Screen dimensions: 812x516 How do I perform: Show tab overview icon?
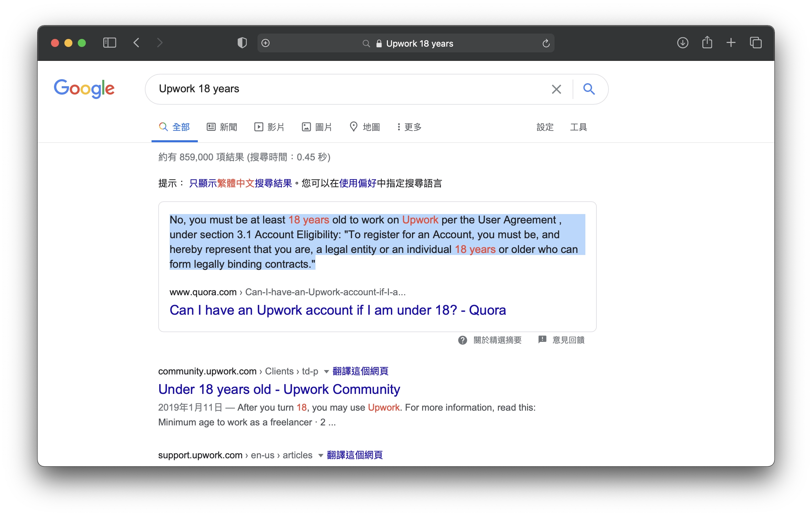[756, 43]
